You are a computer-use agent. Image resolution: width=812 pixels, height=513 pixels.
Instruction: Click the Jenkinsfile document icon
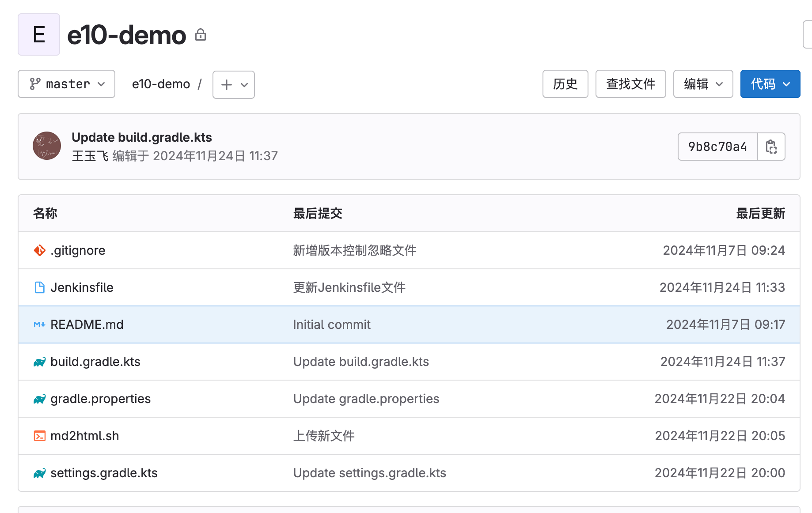[39, 287]
